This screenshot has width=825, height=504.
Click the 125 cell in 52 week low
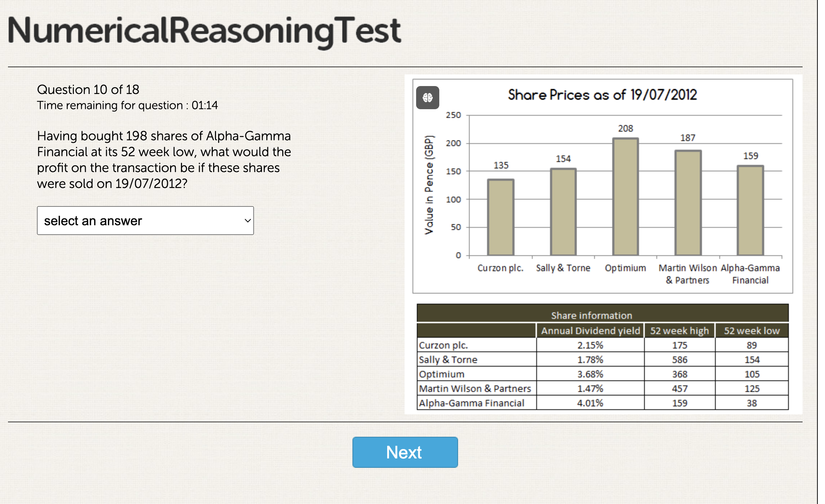tap(752, 389)
